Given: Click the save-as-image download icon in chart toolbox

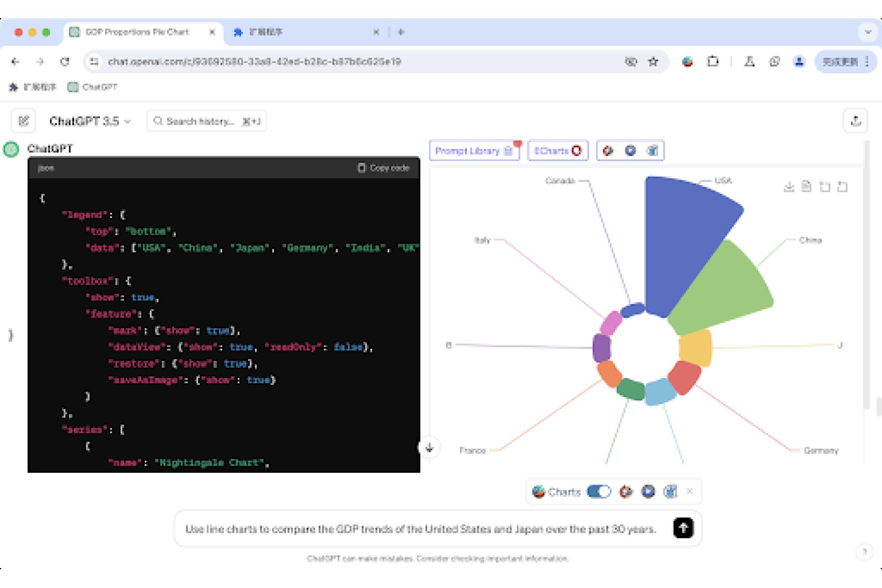Looking at the screenshot, I should click(x=789, y=186).
